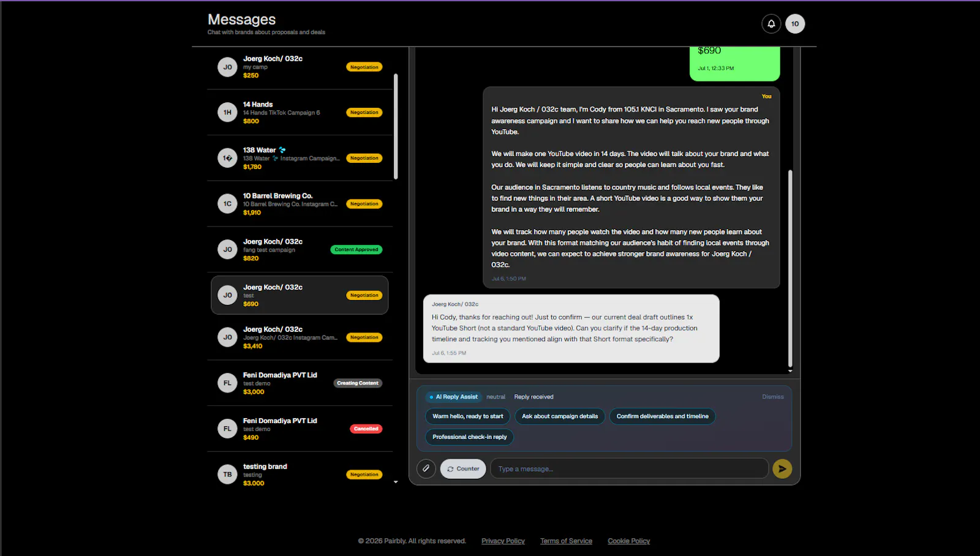
Task: Click the Content Approved status badge
Action: click(x=356, y=250)
